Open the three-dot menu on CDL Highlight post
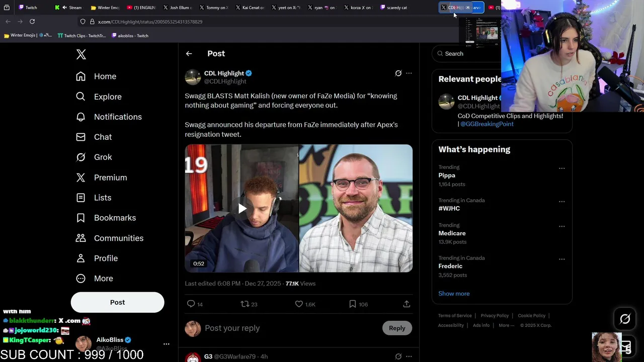The height and width of the screenshot is (362, 644). point(409,73)
